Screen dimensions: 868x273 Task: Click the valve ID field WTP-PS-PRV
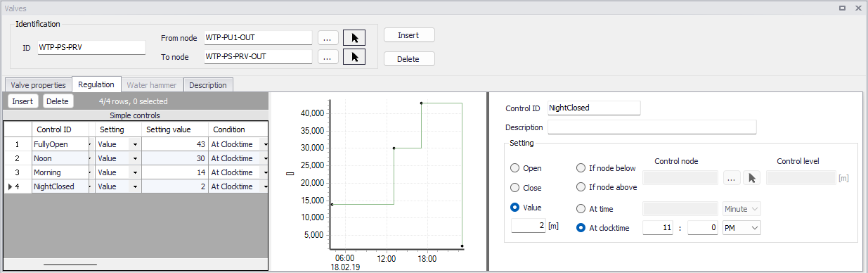pyautogui.click(x=91, y=47)
